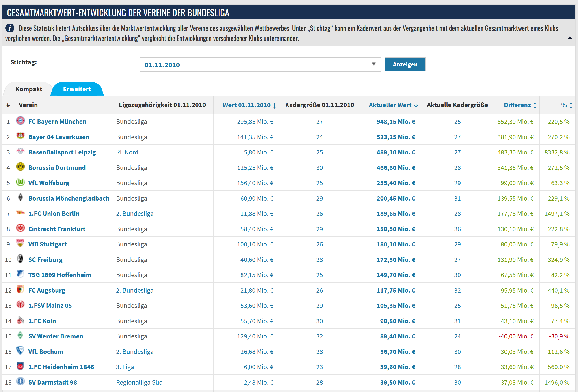Sort table by the % column
The height and width of the screenshot is (392, 578).
coord(567,105)
